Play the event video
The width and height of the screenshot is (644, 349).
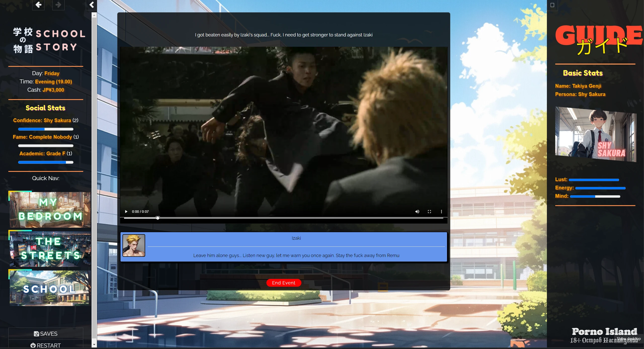coord(126,212)
